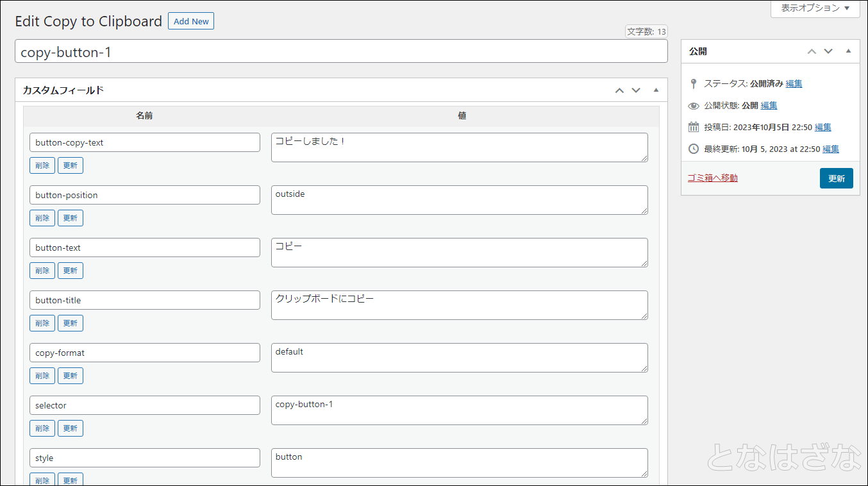Open the 表示オプション dropdown

pos(815,8)
